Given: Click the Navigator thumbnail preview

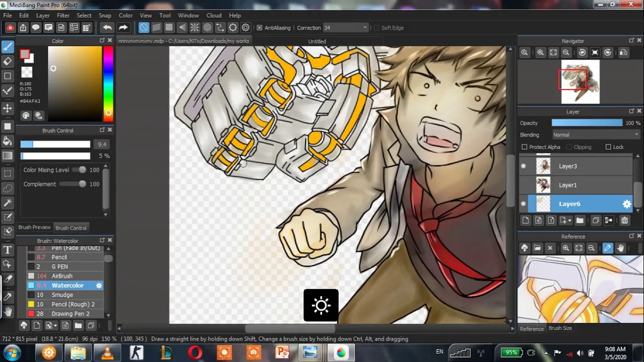Looking at the screenshot, I should [580, 82].
